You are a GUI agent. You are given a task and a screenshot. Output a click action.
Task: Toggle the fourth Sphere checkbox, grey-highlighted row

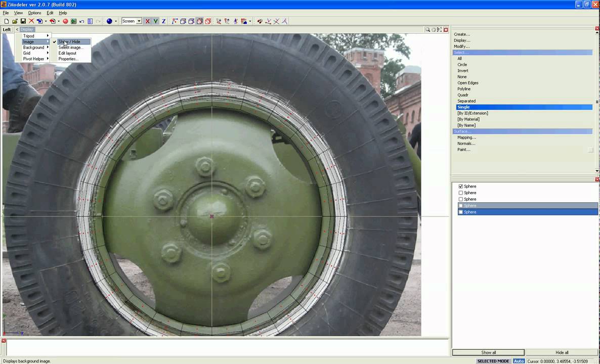click(461, 206)
